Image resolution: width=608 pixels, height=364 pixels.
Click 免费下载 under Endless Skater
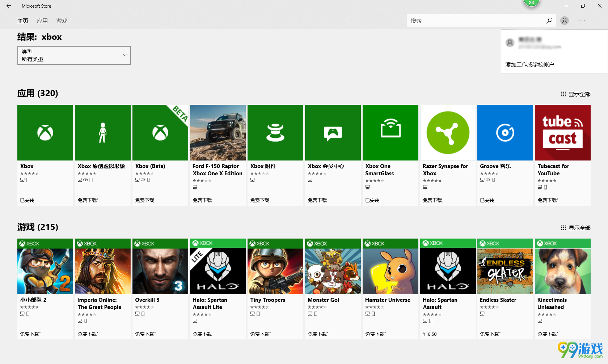tap(490, 334)
